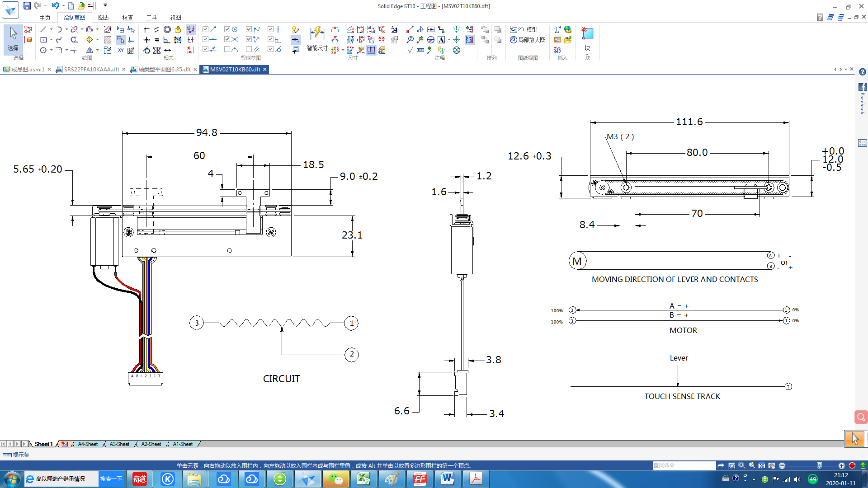Click the zoom in plus button

click(841, 465)
